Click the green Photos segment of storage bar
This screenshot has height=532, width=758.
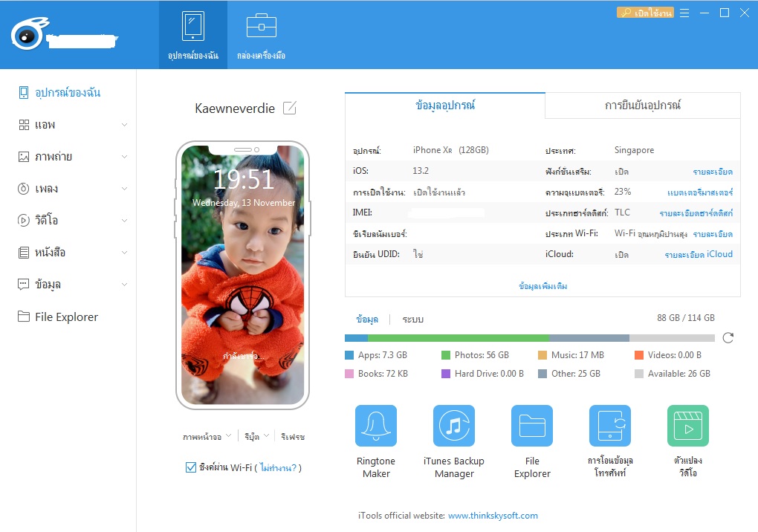459,338
